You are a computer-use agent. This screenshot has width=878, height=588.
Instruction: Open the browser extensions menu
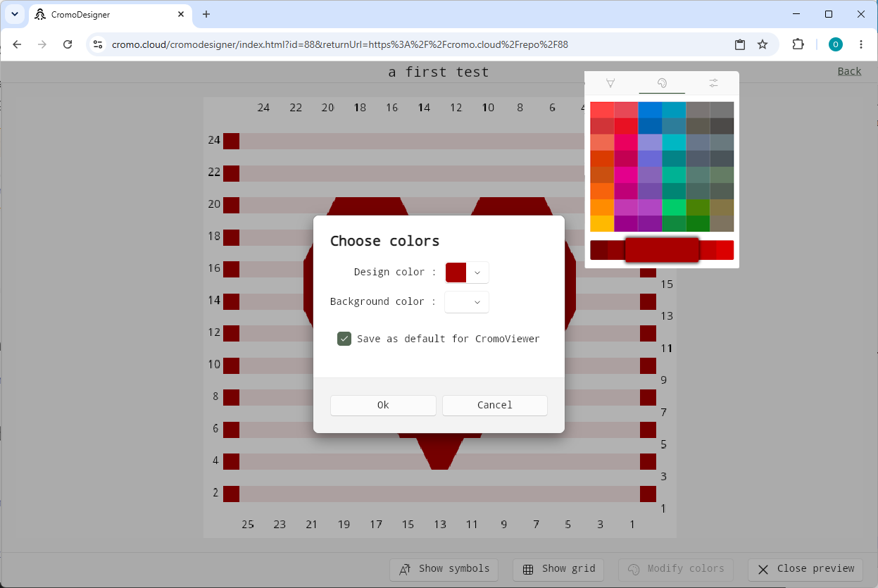[798, 44]
